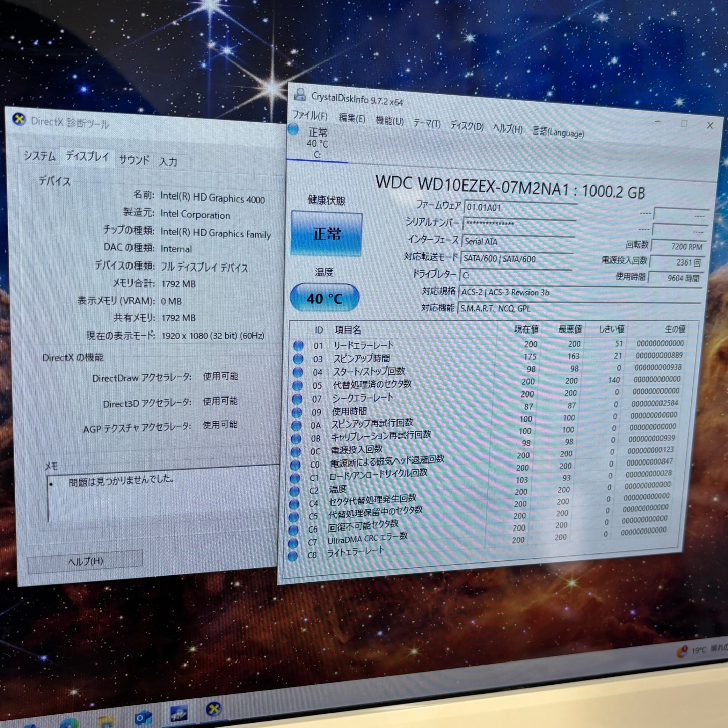Switch to the システム tab in DirectX tool
728x728 pixels.
[39, 156]
